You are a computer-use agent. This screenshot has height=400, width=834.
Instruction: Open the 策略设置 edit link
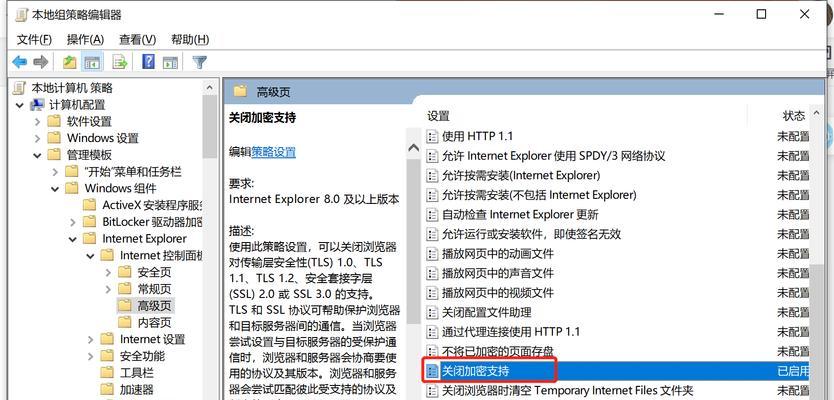coord(273,152)
